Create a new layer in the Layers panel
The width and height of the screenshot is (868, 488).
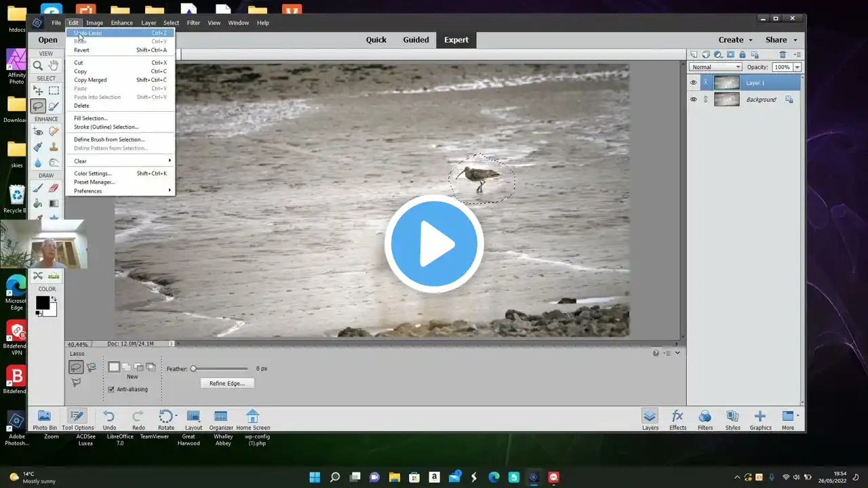click(694, 55)
